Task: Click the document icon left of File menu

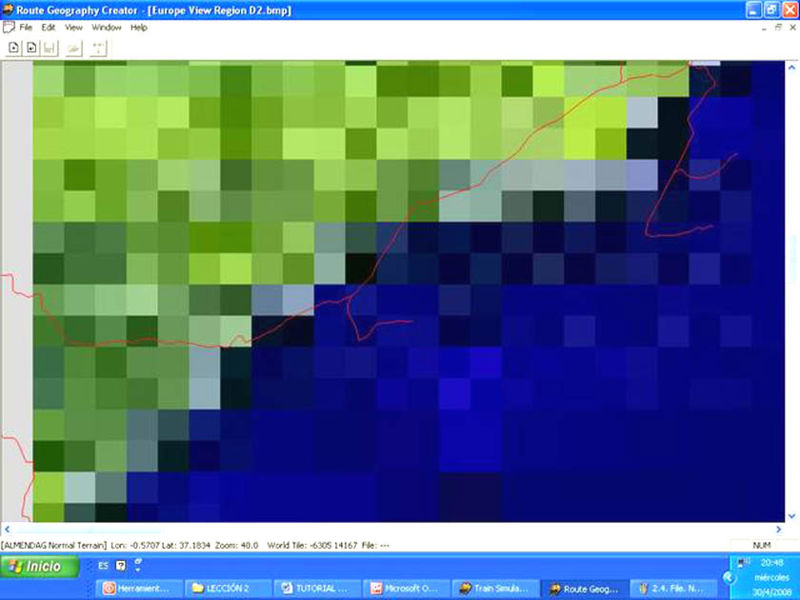Action: pos(9,27)
